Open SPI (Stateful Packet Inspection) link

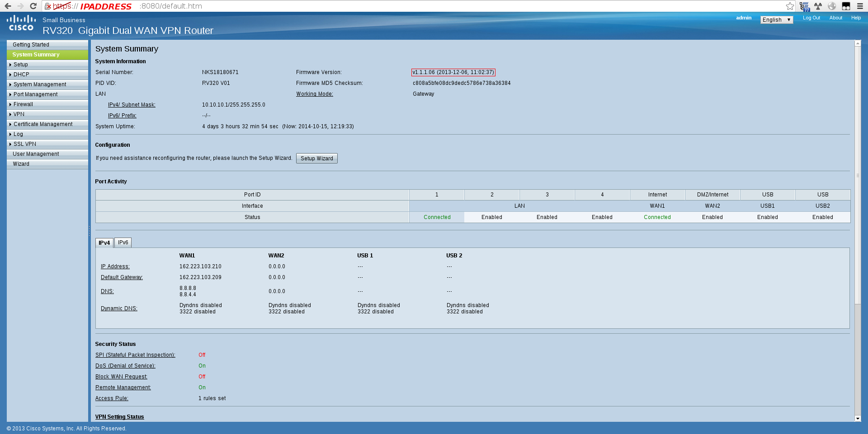135,355
